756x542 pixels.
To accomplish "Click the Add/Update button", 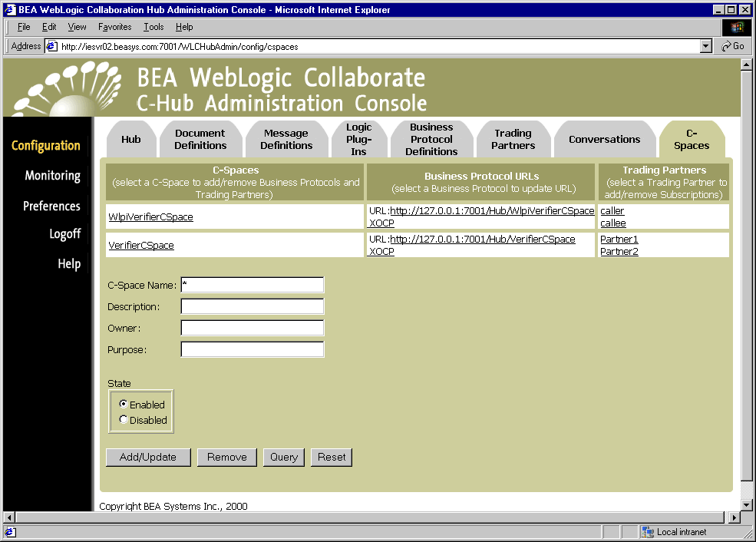I will click(x=148, y=457).
